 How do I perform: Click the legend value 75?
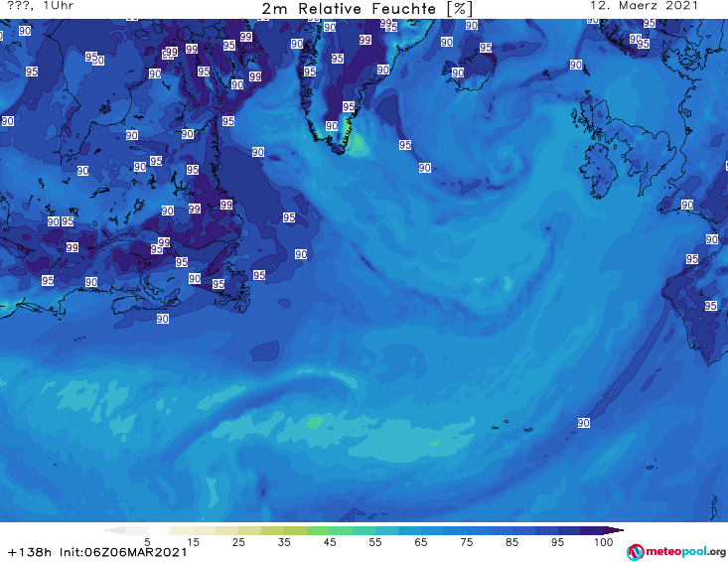pyautogui.click(x=466, y=542)
